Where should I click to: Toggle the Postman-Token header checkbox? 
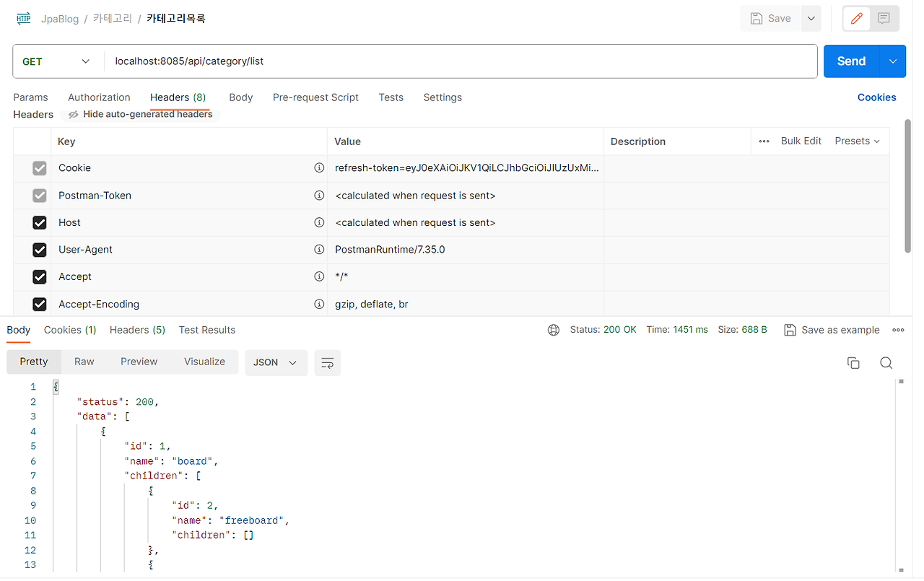pyautogui.click(x=40, y=196)
